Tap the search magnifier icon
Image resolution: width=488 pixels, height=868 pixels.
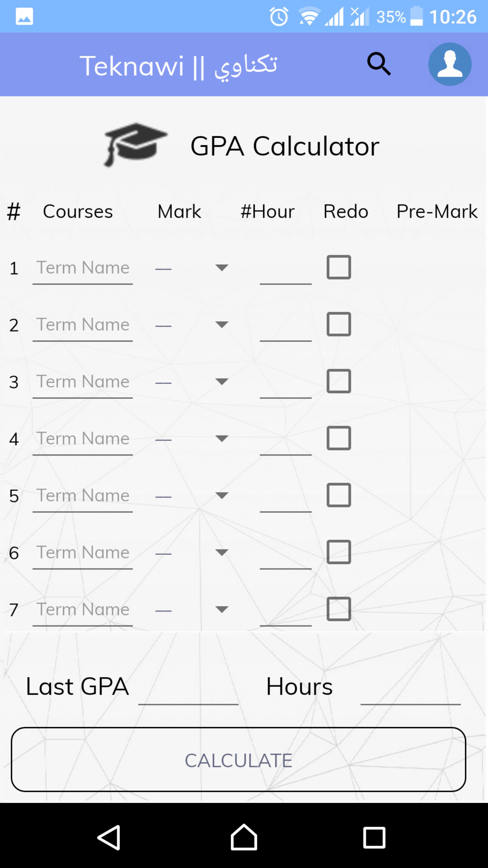[379, 64]
